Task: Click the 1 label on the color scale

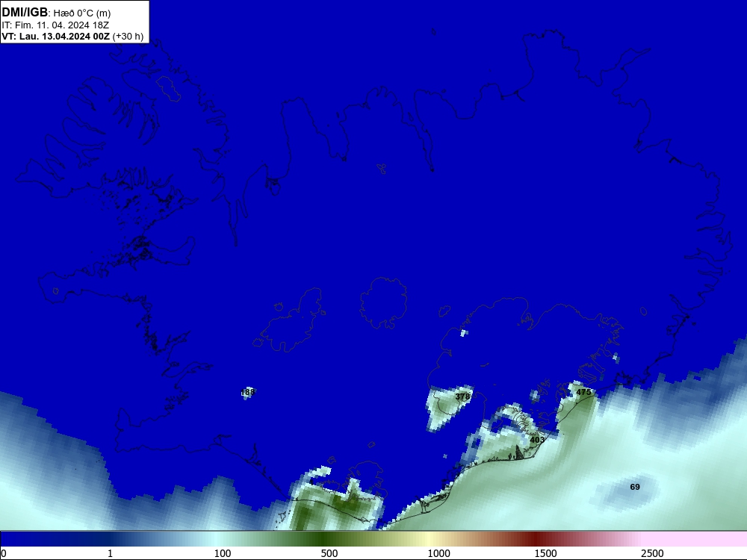Action: (x=110, y=553)
